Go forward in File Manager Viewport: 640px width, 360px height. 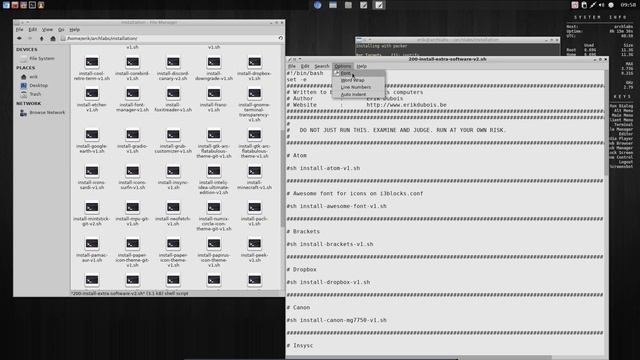(30, 38)
